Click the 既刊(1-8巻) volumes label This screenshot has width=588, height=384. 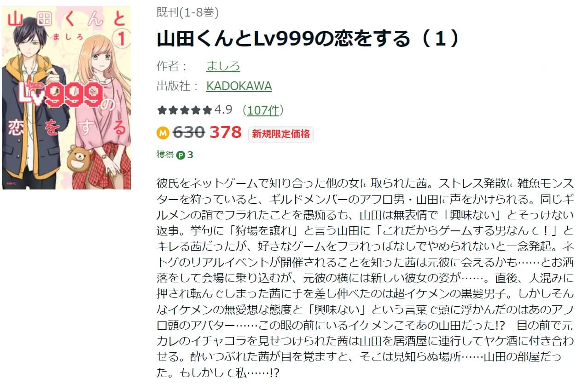(187, 13)
